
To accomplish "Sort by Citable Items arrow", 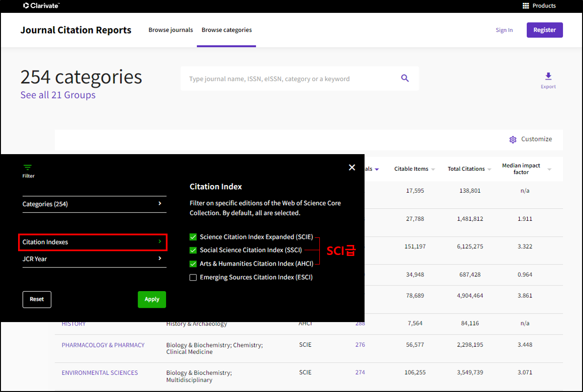I will (x=433, y=169).
